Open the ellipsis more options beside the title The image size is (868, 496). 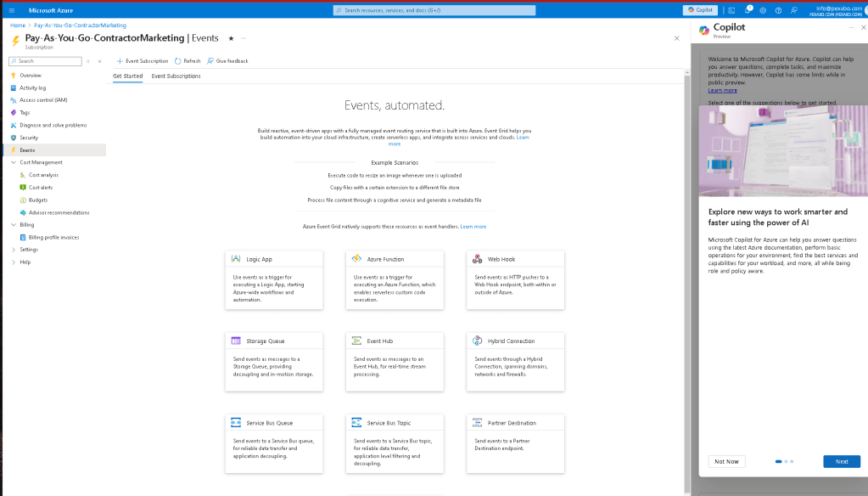click(x=243, y=38)
